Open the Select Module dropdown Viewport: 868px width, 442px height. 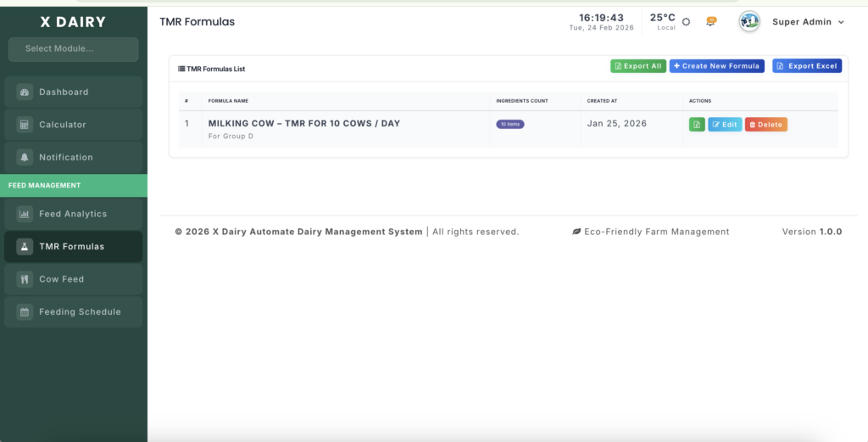[x=73, y=49]
